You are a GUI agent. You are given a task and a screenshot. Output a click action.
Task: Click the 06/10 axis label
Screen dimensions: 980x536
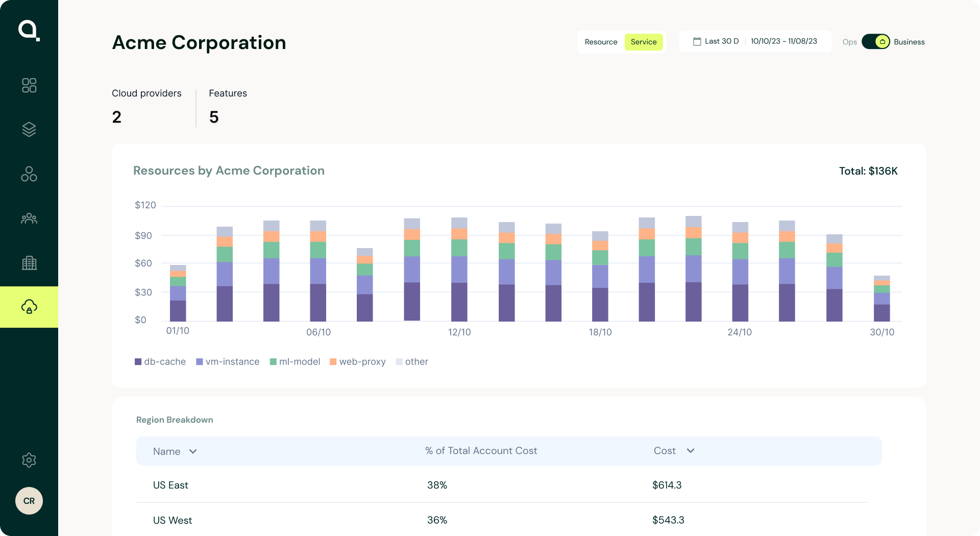point(318,332)
